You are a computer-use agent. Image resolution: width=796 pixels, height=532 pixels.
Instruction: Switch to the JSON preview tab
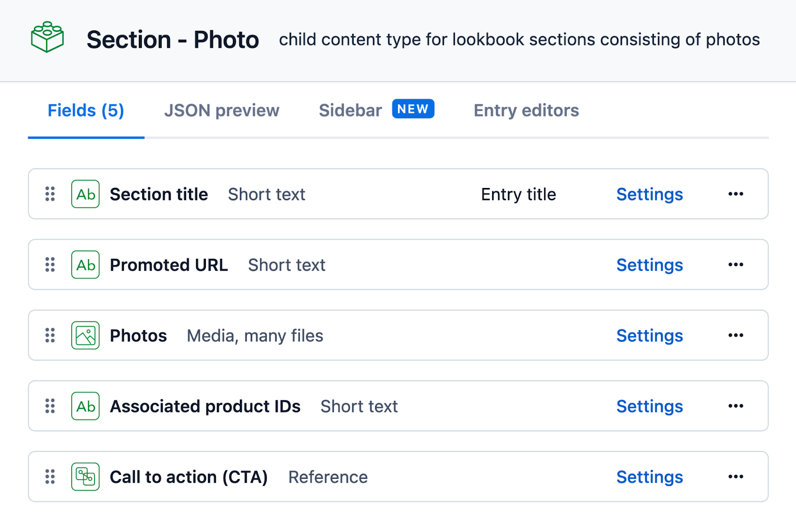pyautogui.click(x=221, y=110)
